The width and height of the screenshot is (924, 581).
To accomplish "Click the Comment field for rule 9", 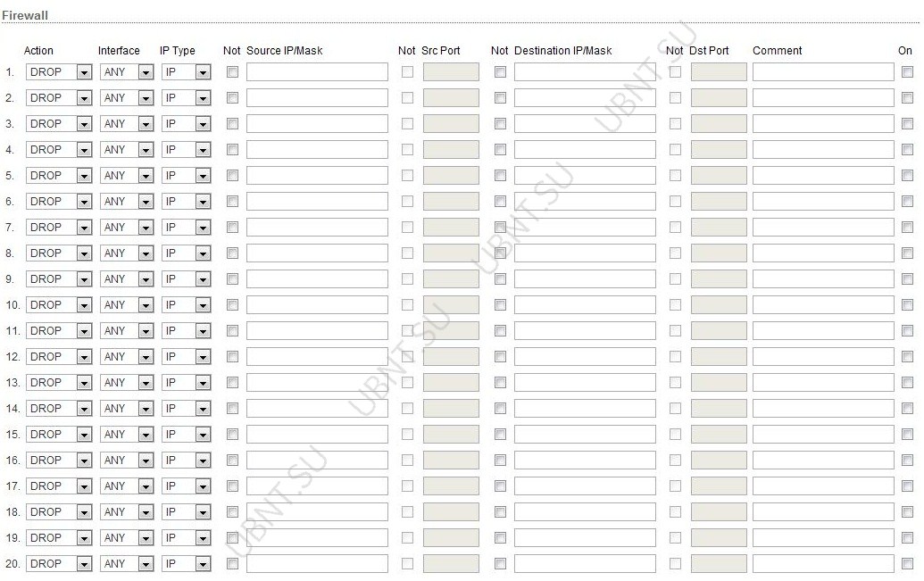I will [823, 278].
